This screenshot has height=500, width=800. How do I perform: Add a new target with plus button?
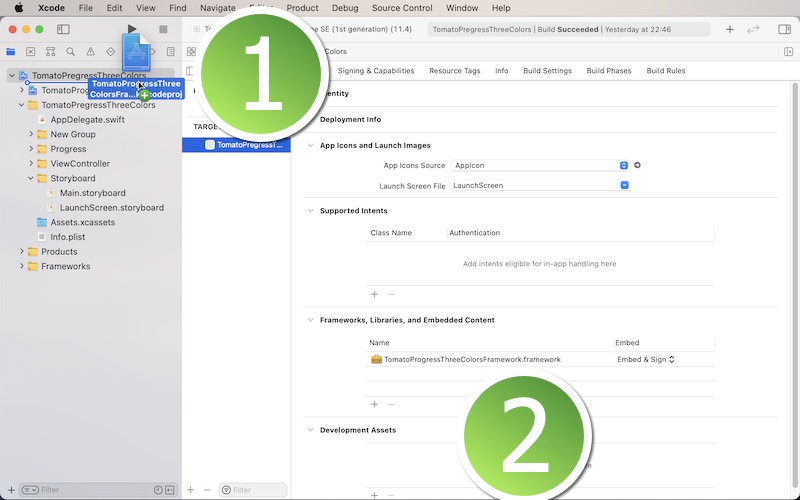coord(190,490)
